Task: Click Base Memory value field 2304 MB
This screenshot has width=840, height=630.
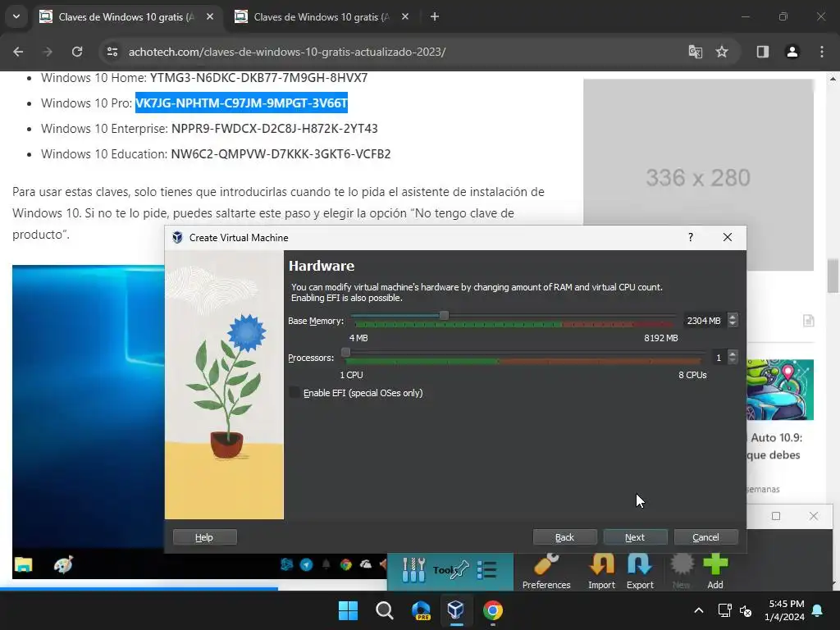Action: [704, 321]
